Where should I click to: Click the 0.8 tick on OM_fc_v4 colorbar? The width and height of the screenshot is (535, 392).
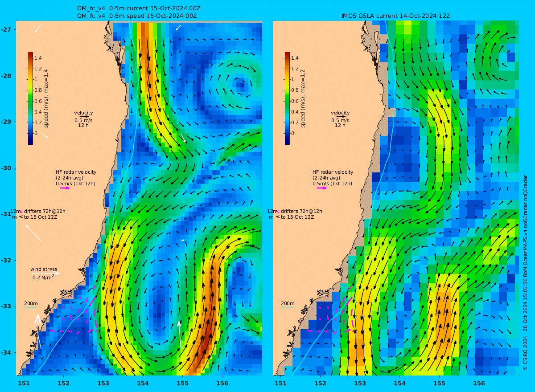38,90
